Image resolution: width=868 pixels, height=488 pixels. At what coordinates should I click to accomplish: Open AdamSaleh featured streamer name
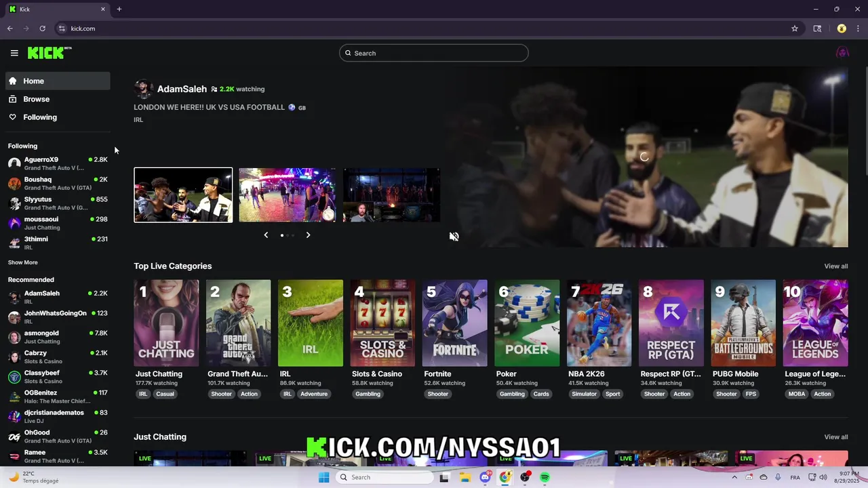(x=182, y=89)
